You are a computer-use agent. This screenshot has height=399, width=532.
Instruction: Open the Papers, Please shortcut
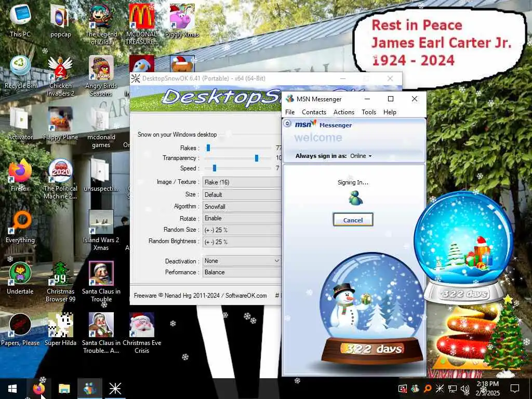click(20, 329)
